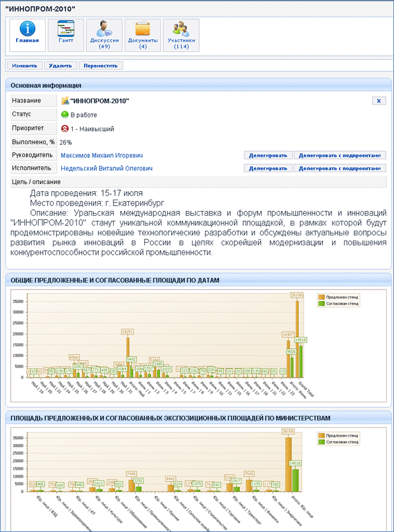394x532 pixels.
Task: Open Документы (4) folder icon
Action: (142, 29)
